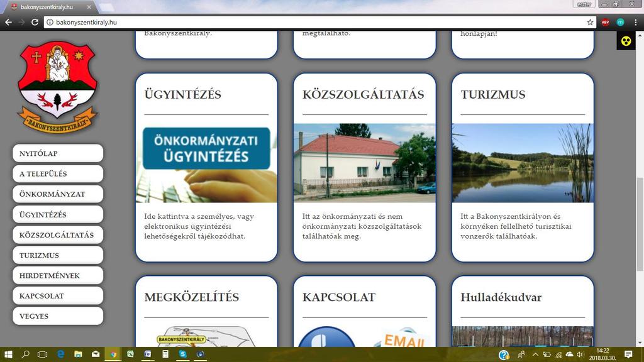Open the Action Center notifications icon
Viewport: 644px width, 362px height.
[628, 354]
